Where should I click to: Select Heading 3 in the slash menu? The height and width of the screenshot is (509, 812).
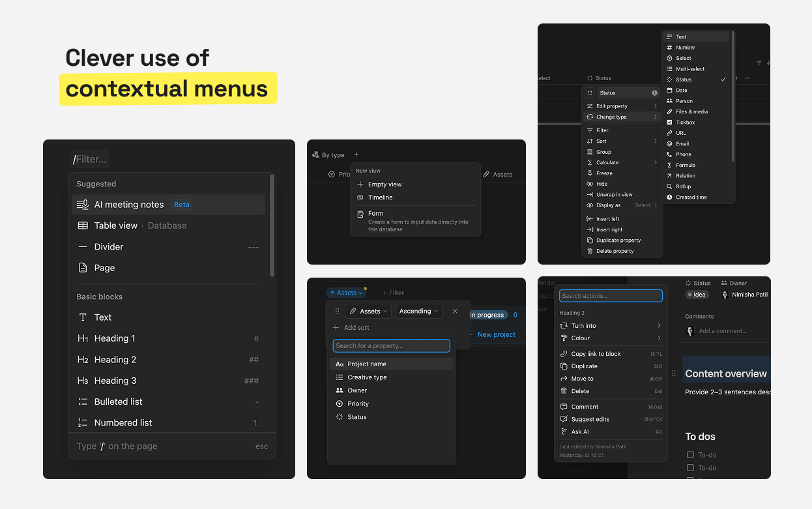(168, 381)
